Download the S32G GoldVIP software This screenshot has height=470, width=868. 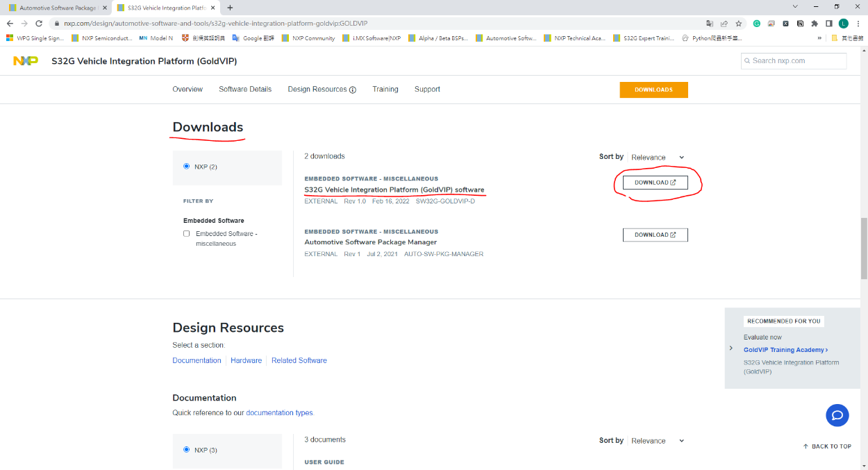655,183
